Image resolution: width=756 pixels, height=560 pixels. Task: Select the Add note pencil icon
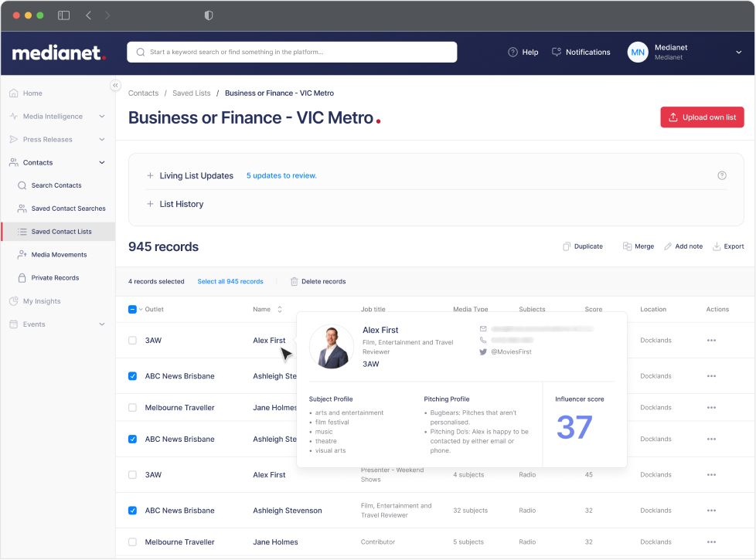pos(669,246)
